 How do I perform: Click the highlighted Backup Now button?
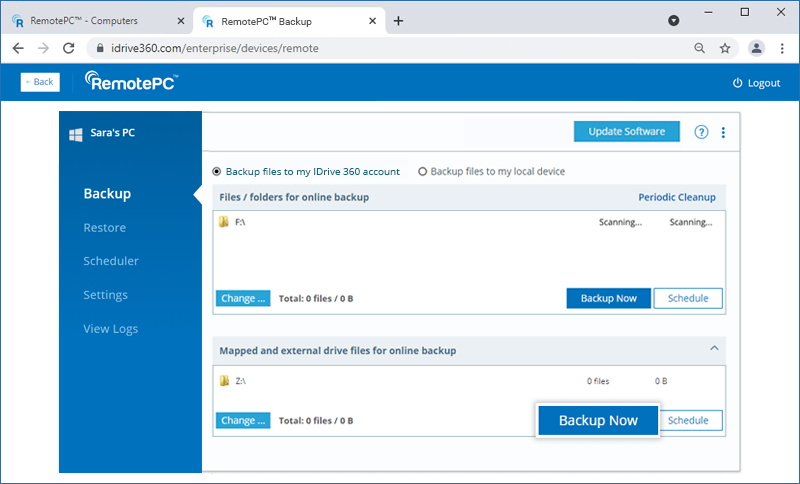(598, 421)
